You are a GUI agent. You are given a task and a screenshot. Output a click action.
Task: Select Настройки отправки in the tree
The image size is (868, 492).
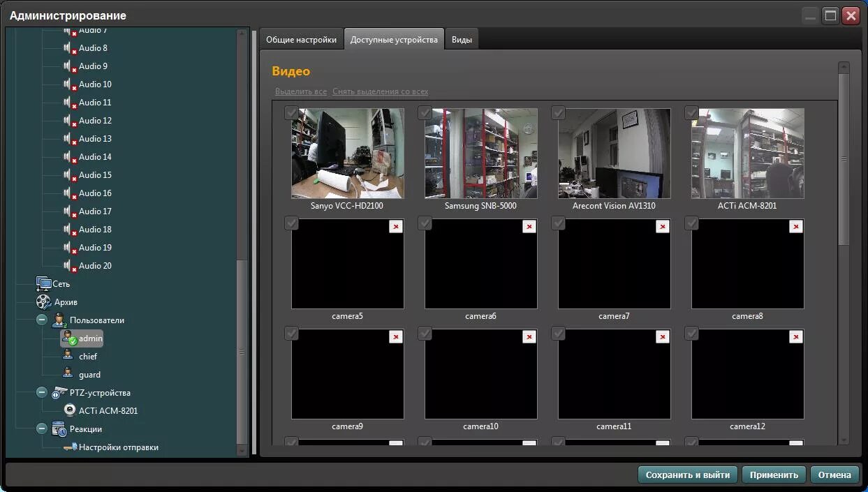click(x=119, y=447)
